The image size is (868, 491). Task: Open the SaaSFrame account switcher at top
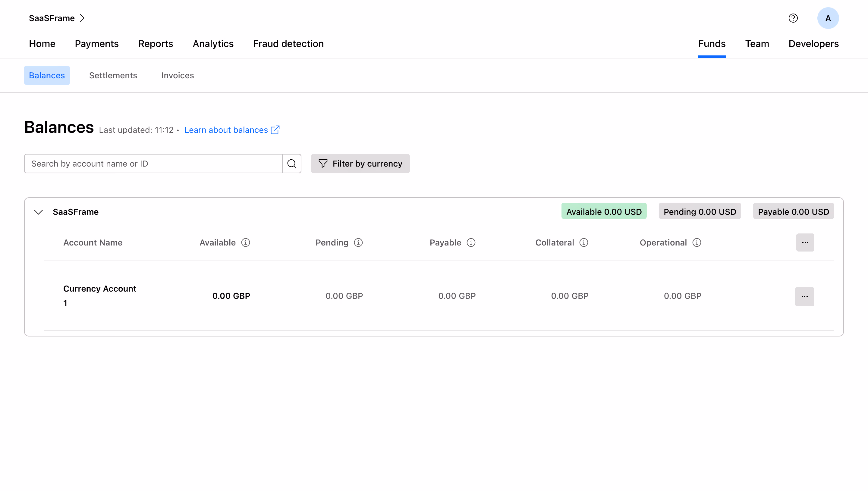point(57,18)
